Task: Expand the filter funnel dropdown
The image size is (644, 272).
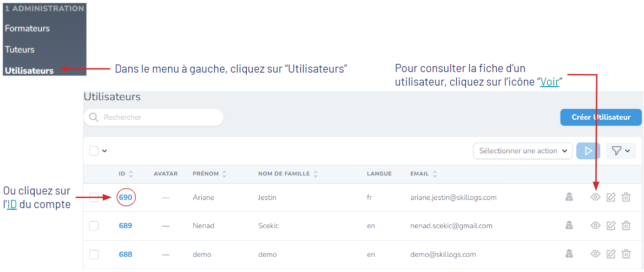Action: click(x=621, y=151)
